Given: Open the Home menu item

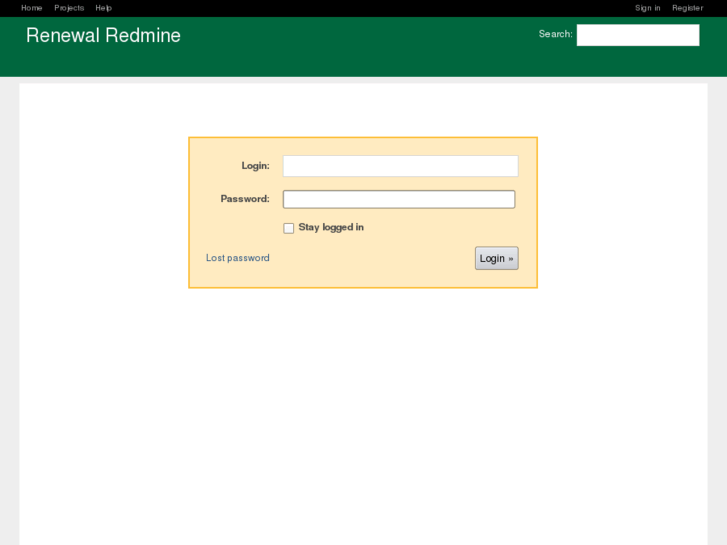Looking at the screenshot, I should (x=32, y=8).
